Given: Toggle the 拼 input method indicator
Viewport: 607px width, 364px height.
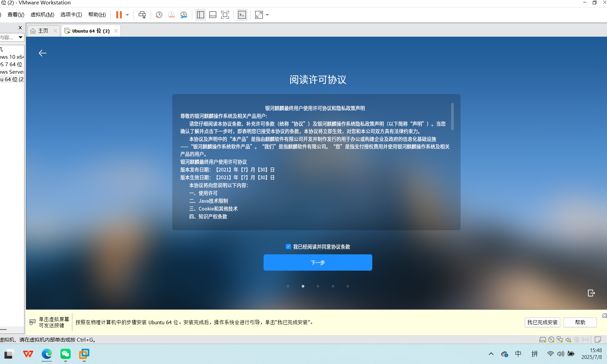Looking at the screenshot, I should click(x=535, y=354).
